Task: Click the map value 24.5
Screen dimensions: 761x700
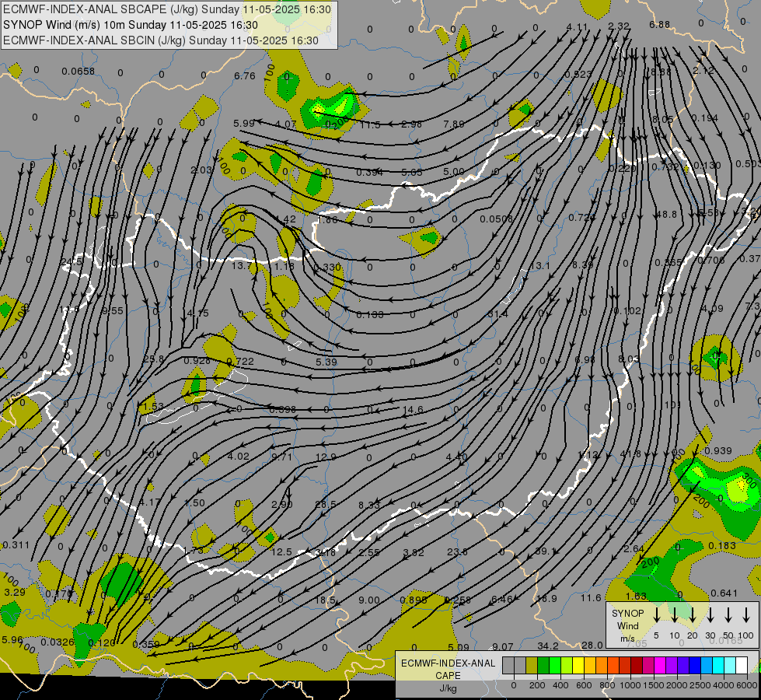Action: 72,262
